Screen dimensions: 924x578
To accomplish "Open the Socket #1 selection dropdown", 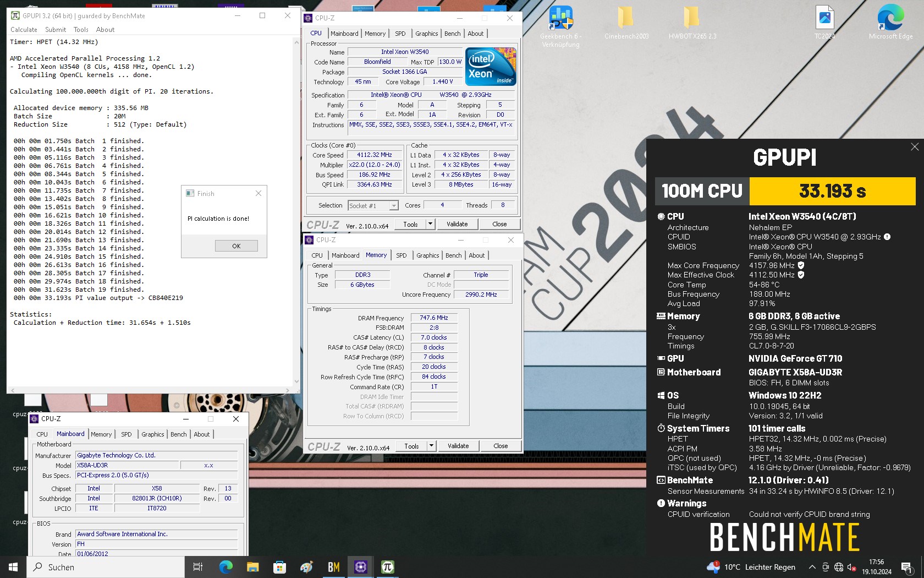I will click(373, 206).
